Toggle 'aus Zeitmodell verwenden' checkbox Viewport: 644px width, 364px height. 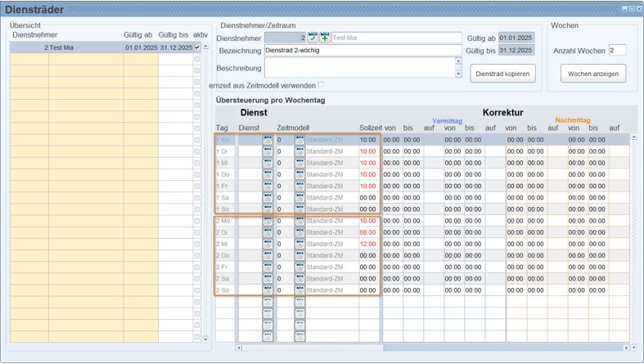pos(321,84)
